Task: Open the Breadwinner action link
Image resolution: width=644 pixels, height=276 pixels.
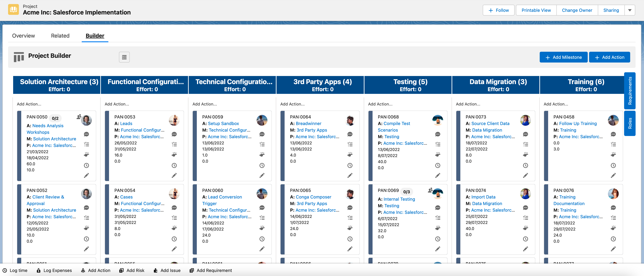Action: [309, 124]
